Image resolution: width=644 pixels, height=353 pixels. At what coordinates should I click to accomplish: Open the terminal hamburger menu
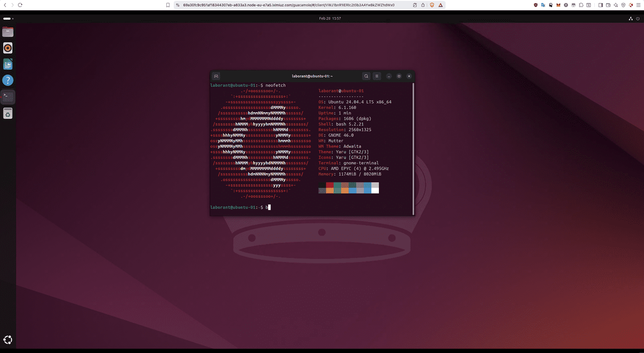click(x=377, y=76)
